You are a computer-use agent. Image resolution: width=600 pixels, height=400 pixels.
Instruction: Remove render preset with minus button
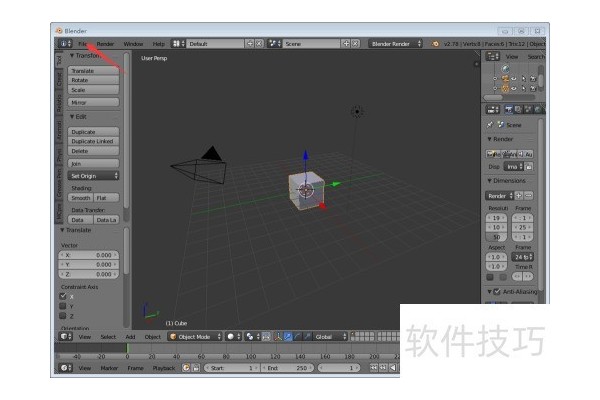click(528, 196)
